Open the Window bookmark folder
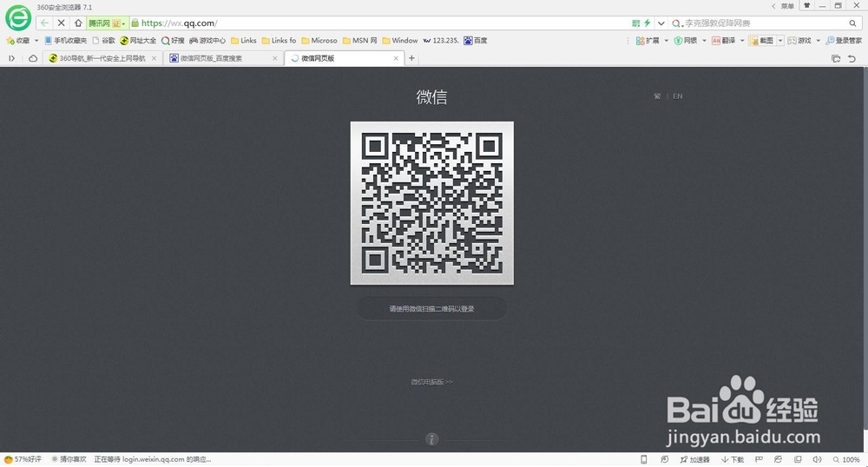 400,41
